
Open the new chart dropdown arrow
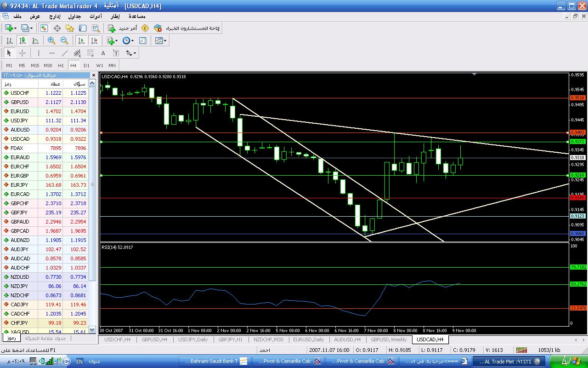point(15,28)
